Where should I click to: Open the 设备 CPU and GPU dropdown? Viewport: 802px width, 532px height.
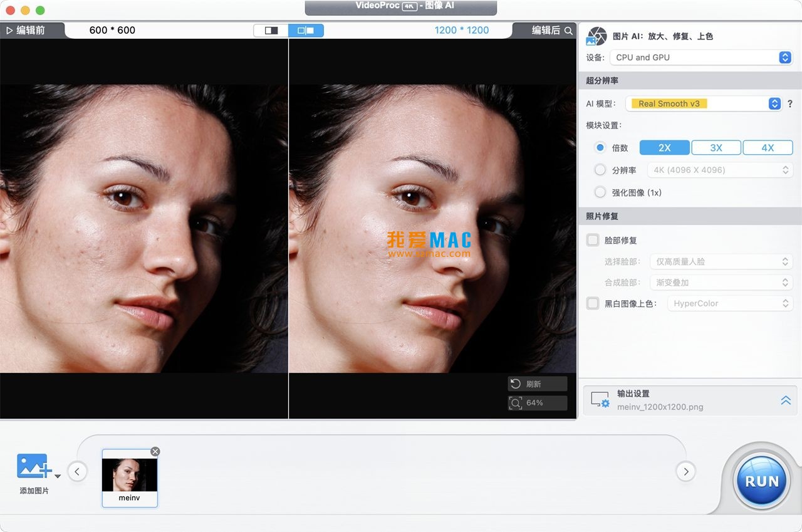[x=701, y=57]
